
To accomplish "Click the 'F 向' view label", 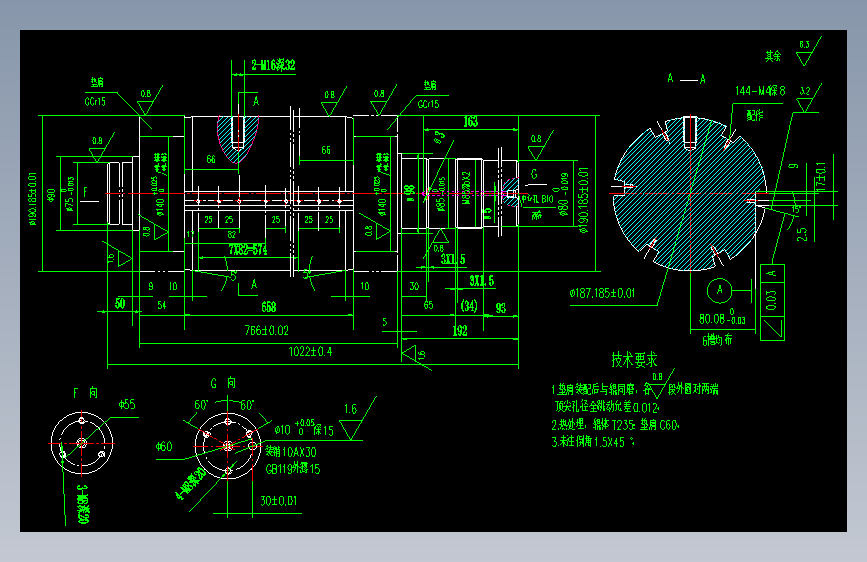I will [x=85, y=393].
